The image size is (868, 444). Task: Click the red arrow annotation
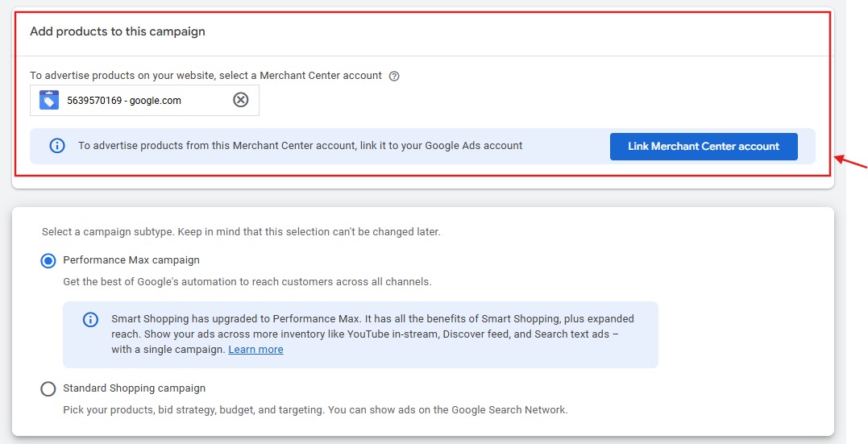[x=851, y=163]
